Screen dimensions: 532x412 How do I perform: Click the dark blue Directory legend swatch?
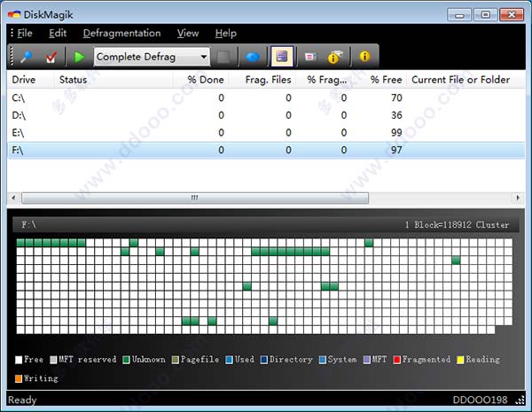[x=264, y=360]
